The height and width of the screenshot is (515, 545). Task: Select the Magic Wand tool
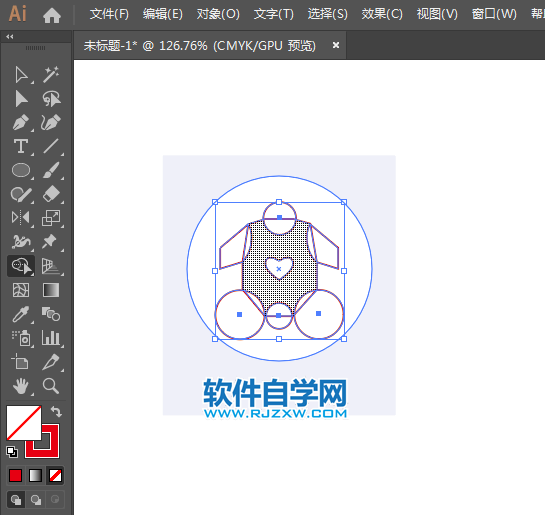pos(51,74)
